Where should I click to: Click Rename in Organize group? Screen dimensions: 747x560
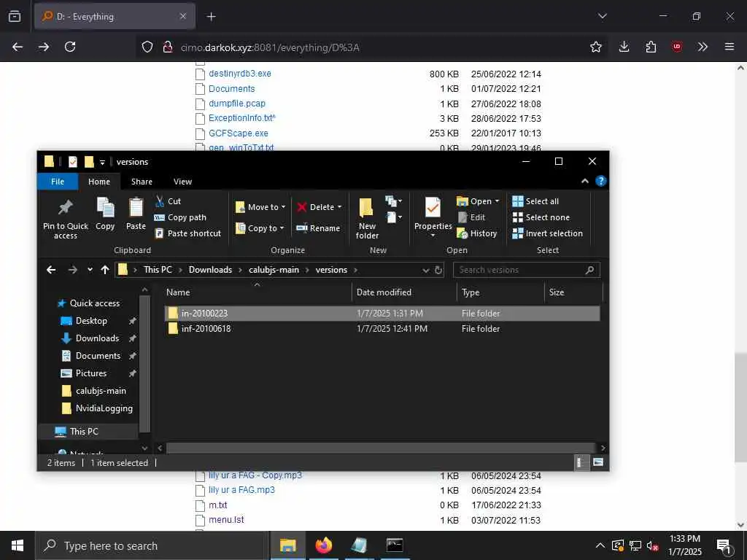click(318, 228)
